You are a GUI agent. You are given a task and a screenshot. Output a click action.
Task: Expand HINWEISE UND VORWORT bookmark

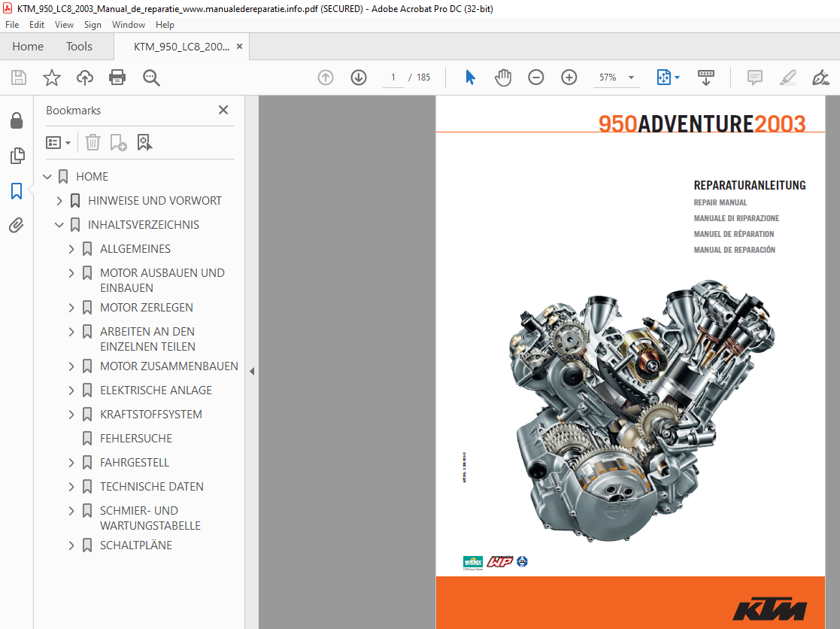click(x=59, y=201)
